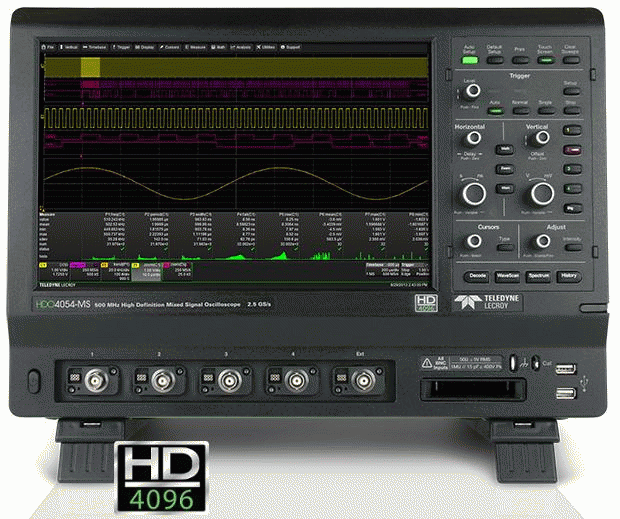Push the Trigger Level knob
The image size is (620, 519).
(473, 91)
